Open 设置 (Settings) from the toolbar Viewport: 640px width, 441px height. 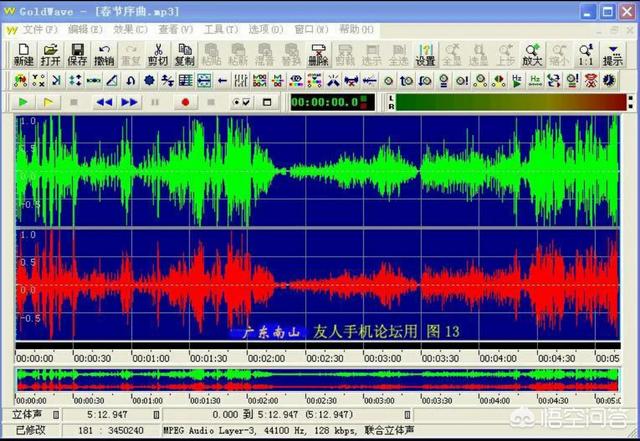(425, 55)
